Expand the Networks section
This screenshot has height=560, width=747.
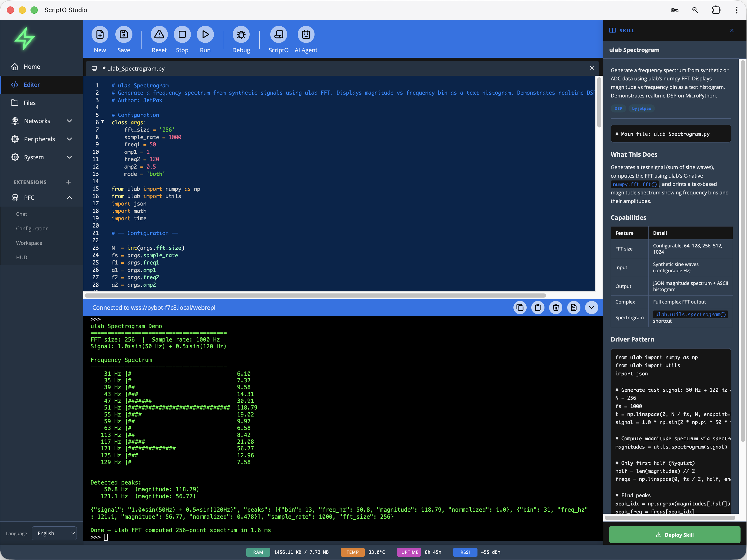pyautogui.click(x=70, y=121)
